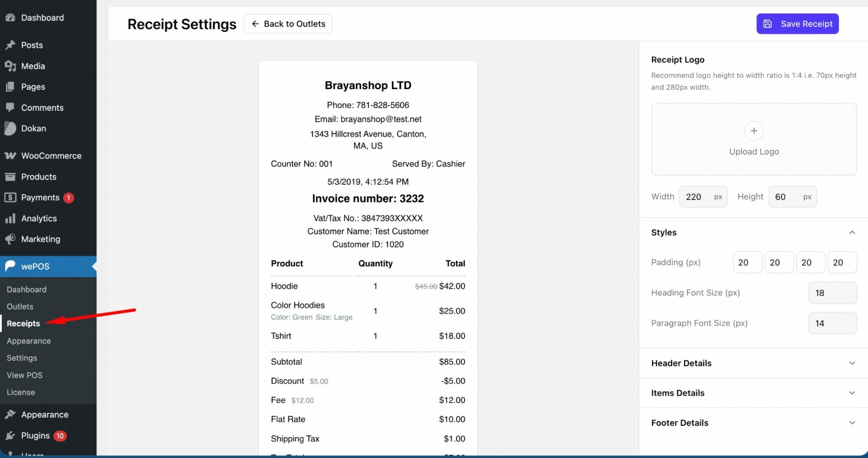Click the Paragraph Font Size field
868x458 pixels.
point(832,323)
